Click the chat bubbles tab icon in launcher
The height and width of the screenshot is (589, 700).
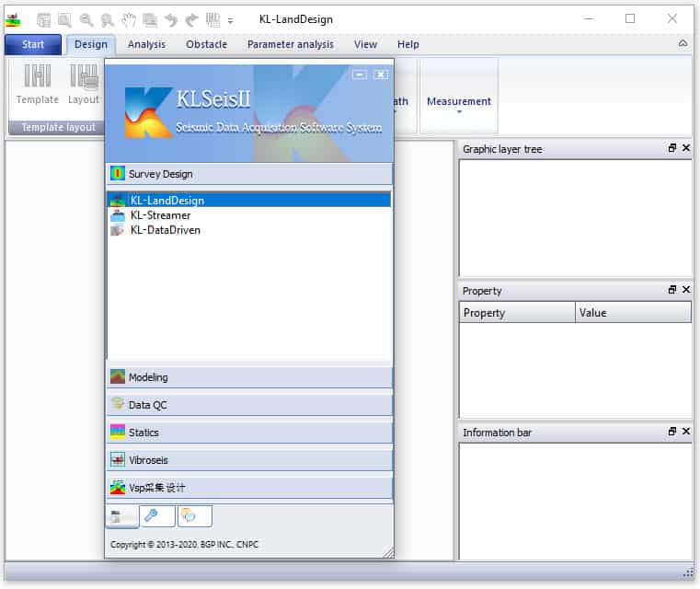point(193,516)
